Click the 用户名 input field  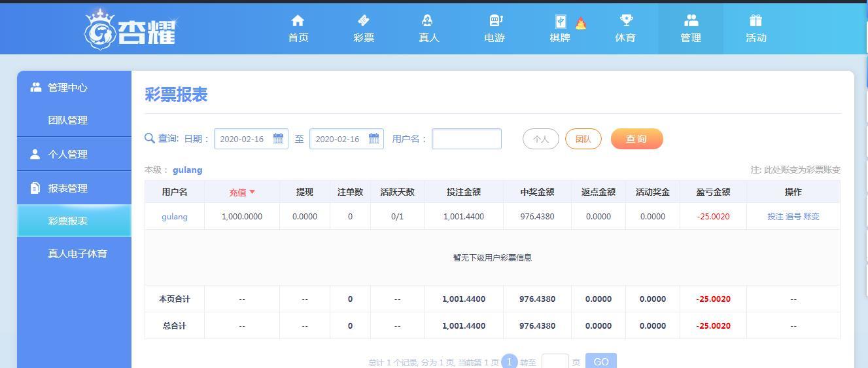(x=466, y=139)
